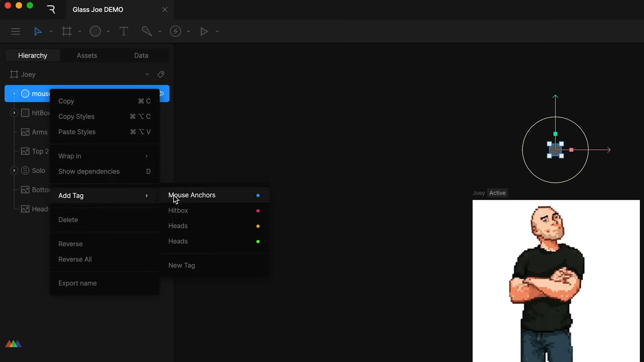Select the Text tool
Image resolution: width=644 pixels, height=362 pixels.
[x=124, y=32]
